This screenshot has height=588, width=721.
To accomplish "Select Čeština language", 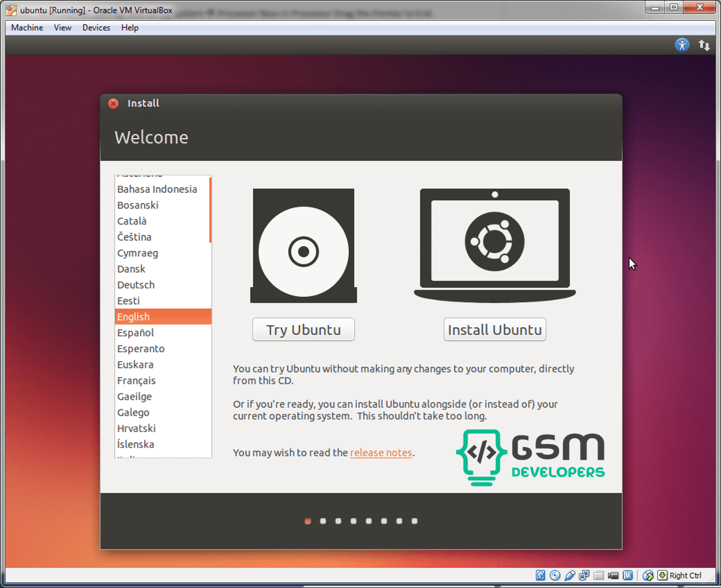I will click(162, 237).
